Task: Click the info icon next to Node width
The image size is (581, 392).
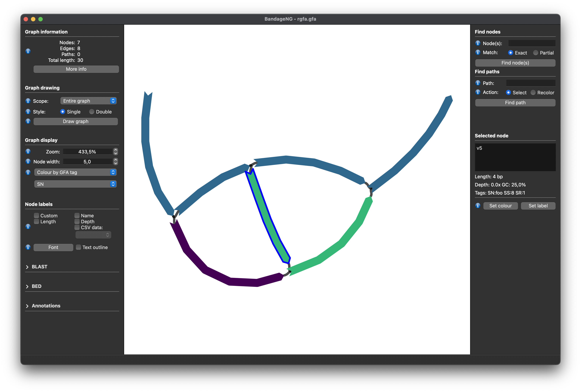Action: [28, 162]
